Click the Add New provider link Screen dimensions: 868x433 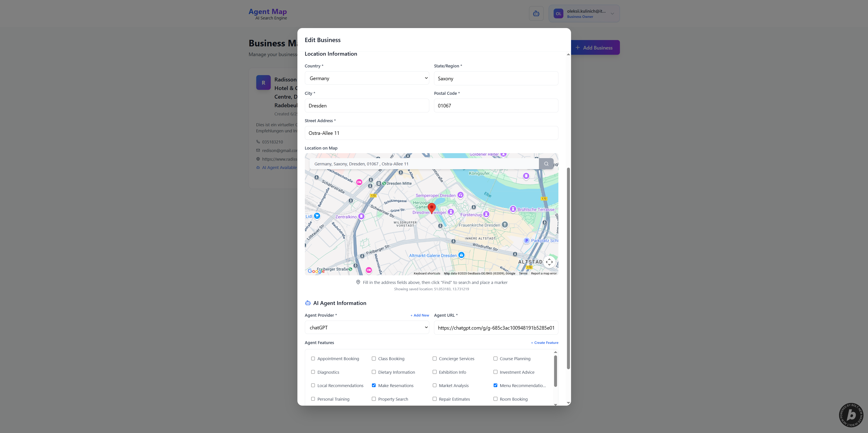point(420,315)
